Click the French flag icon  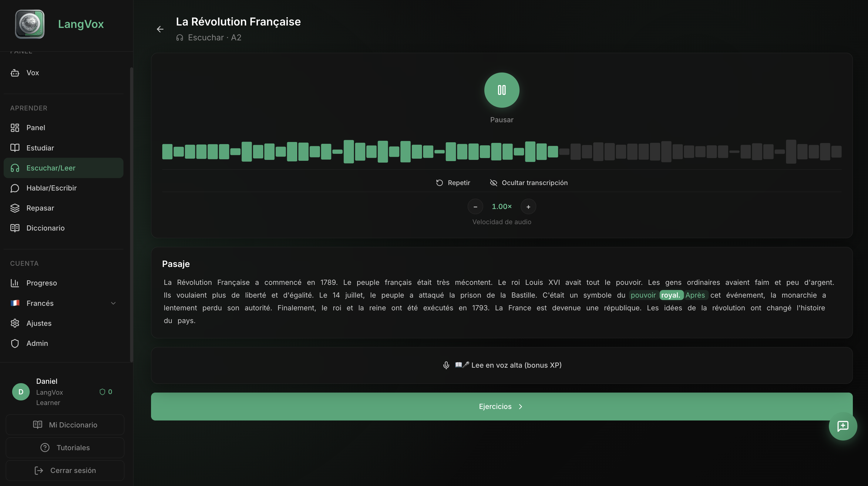pyautogui.click(x=15, y=303)
